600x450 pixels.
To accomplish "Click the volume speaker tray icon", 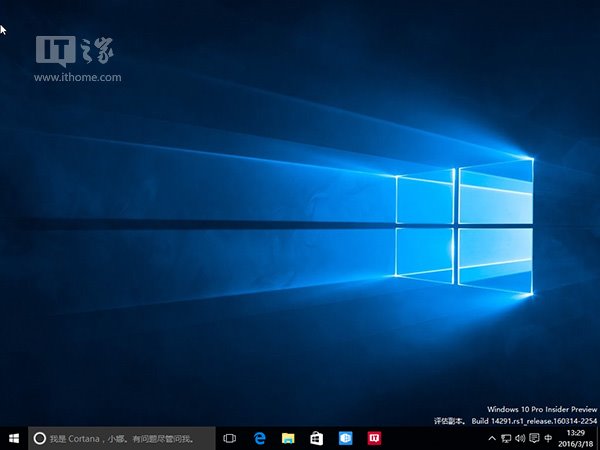I will [520, 438].
